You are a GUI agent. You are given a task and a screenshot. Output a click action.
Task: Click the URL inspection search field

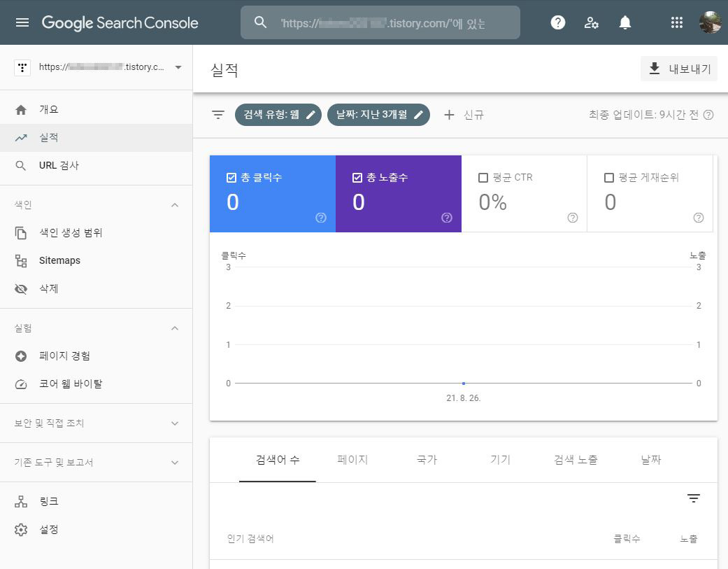[380, 22]
